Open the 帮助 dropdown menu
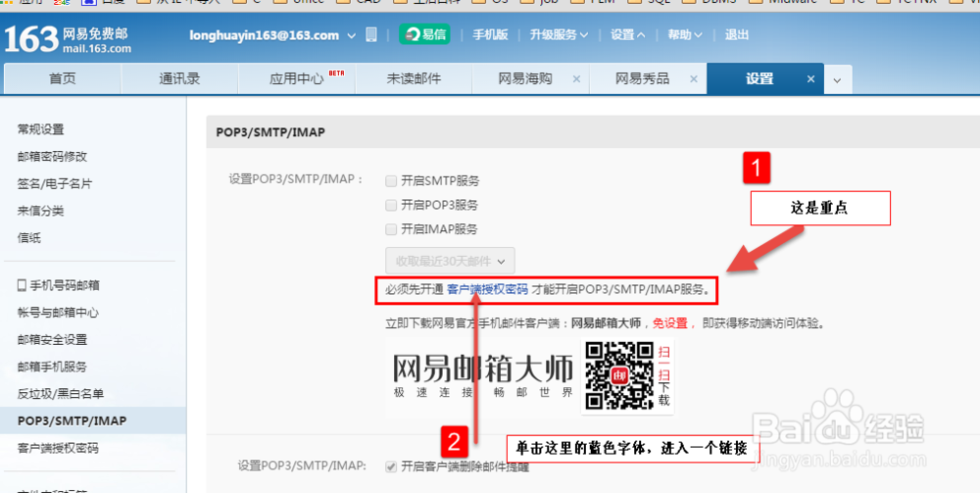Screen dimensions: 980x493 coord(684,35)
